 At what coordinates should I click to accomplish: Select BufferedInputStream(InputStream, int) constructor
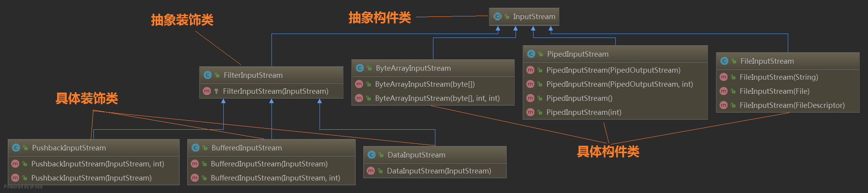click(271, 178)
